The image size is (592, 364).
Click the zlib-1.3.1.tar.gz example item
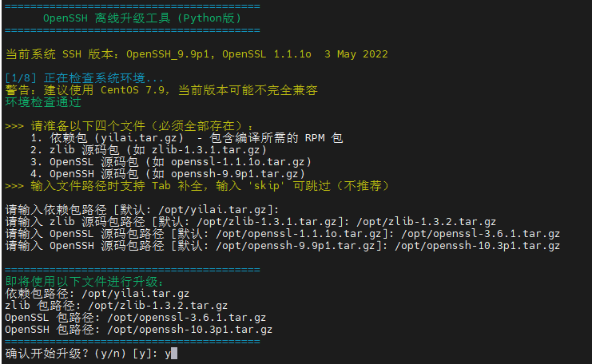point(149,150)
